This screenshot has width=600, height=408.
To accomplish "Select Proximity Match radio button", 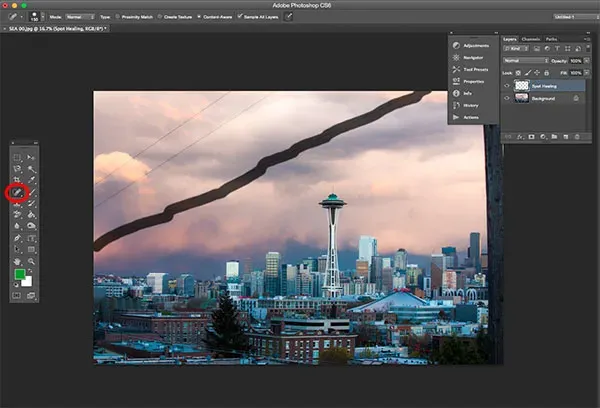I will click(117, 17).
